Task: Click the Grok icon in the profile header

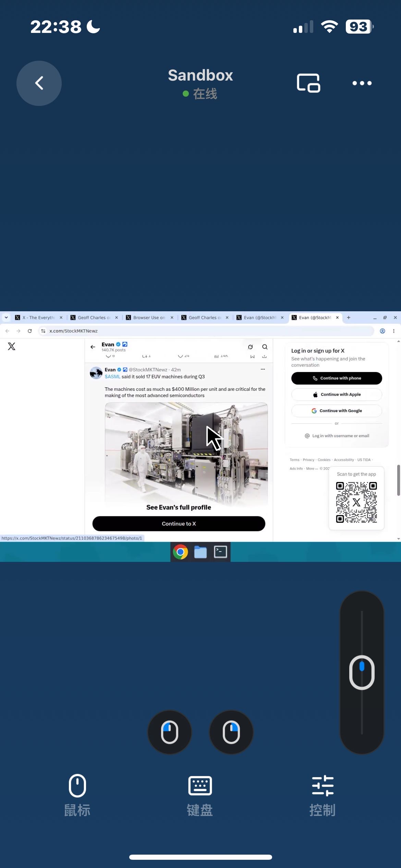Action: (x=251, y=347)
